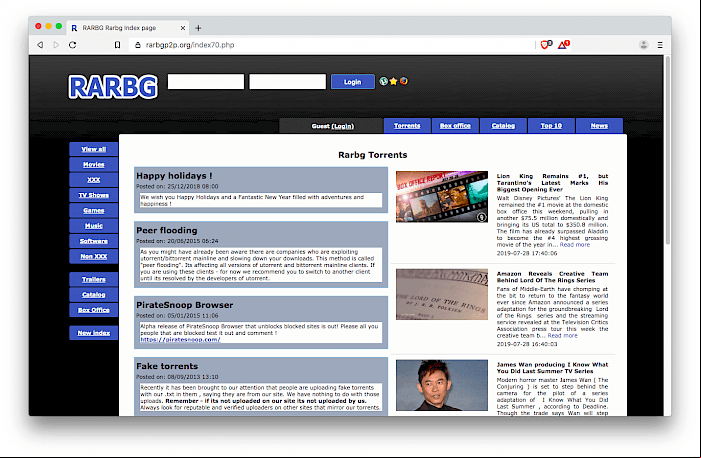The height and width of the screenshot is (458, 701).
Task: Open the box office report film-strip thumbnail
Action: (x=442, y=196)
